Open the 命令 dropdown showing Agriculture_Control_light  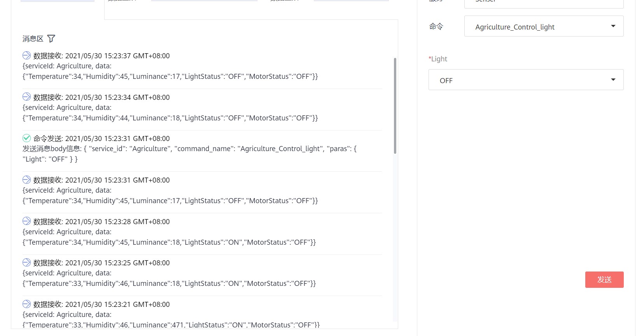(x=543, y=26)
